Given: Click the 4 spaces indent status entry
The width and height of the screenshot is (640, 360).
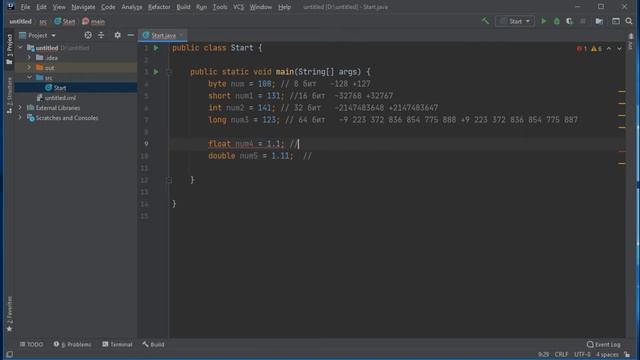Looking at the screenshot, I should coord(607,354).
